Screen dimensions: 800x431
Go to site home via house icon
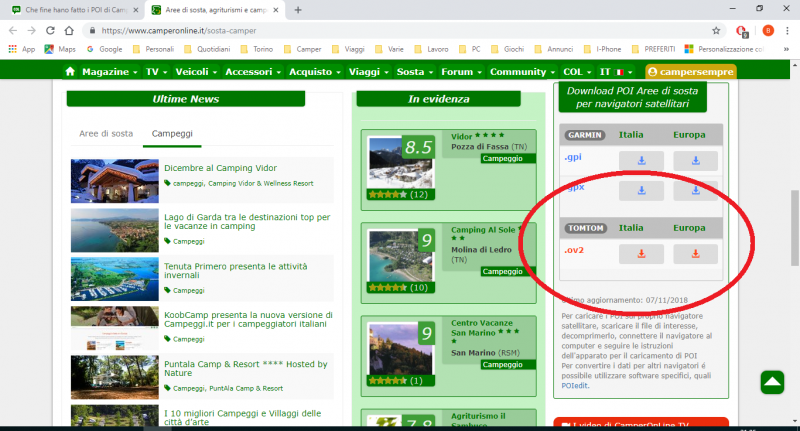click(70, 72)
